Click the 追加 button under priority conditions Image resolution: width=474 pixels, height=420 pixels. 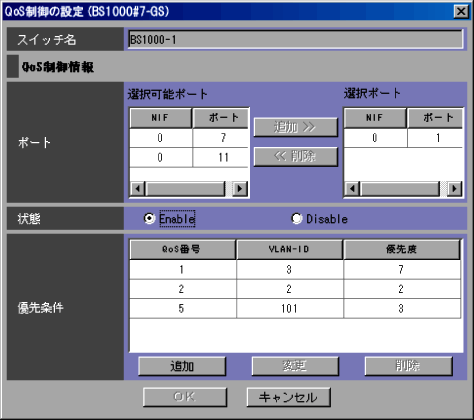pyautogui.click(x=182, y=366)
